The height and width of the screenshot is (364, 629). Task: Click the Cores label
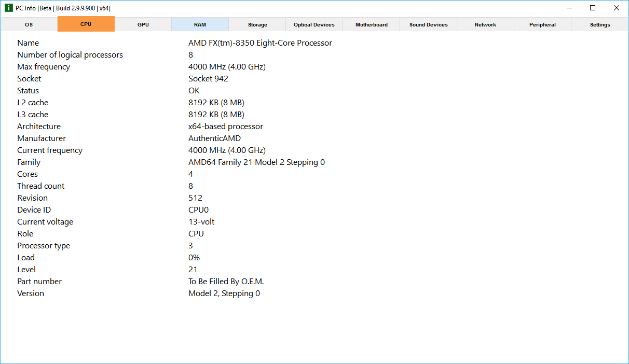click(28, 174)
